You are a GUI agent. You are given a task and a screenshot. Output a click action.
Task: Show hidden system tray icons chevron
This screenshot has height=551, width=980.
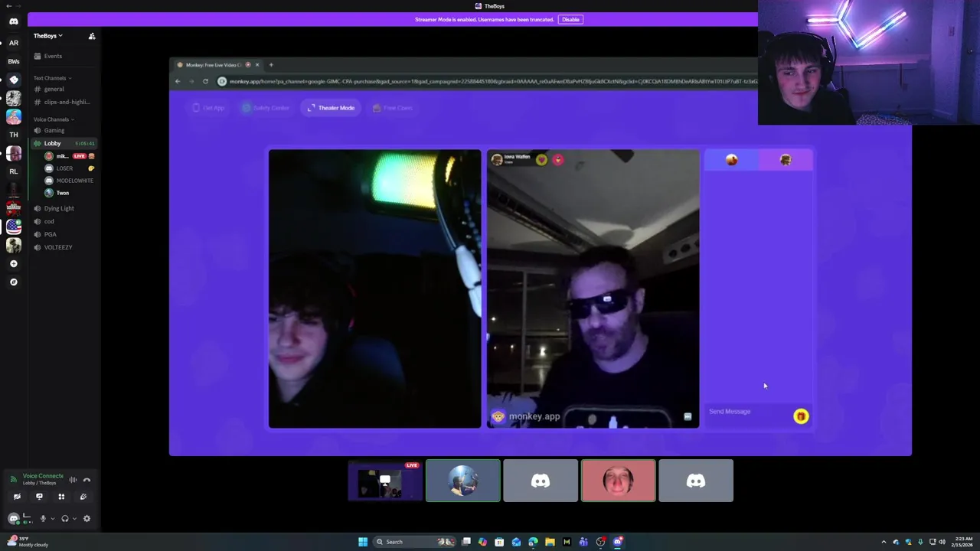884,542
